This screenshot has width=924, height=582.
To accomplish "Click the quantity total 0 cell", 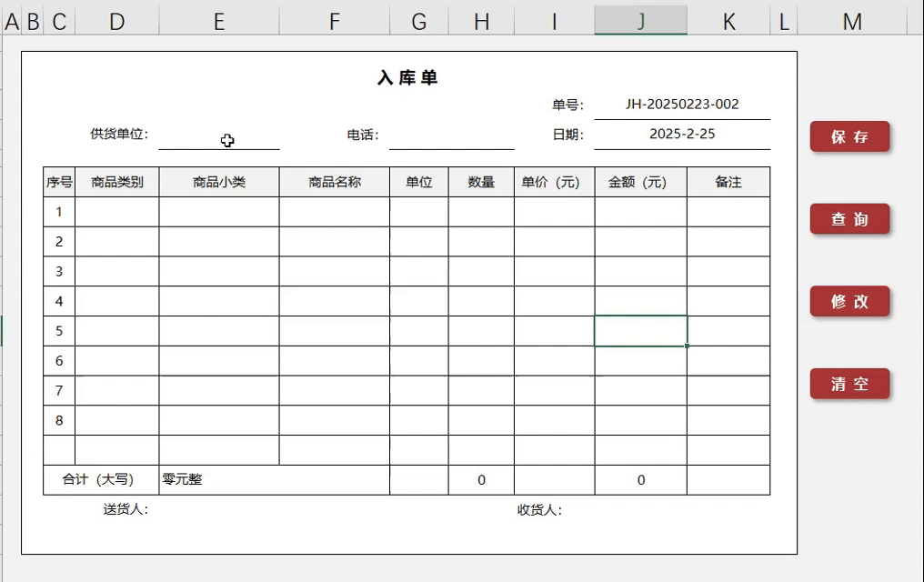I will pyautogui.click(x=481, y=480).
